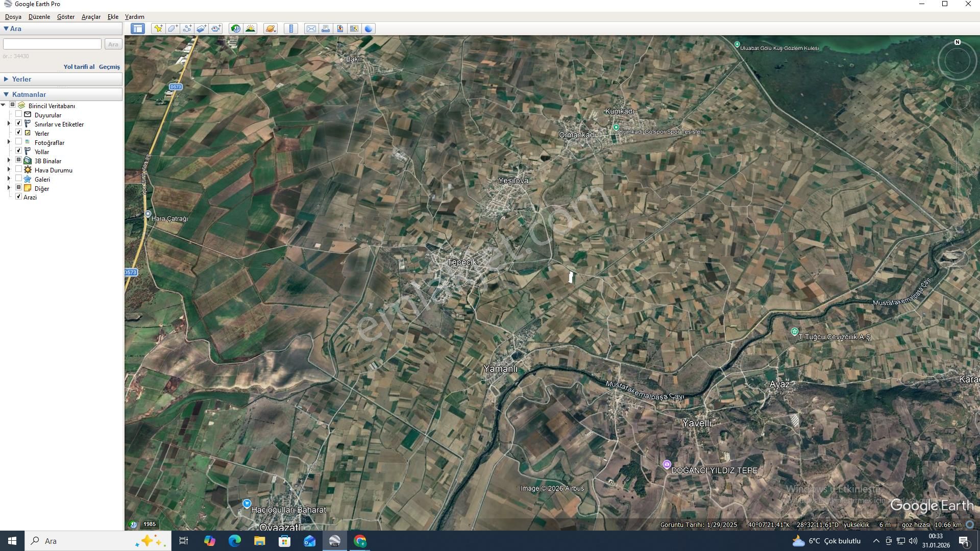Image resolution: width=980 pixels, height=551 pixels.
Task: Open the Göster menu
Action: (65, 17)
